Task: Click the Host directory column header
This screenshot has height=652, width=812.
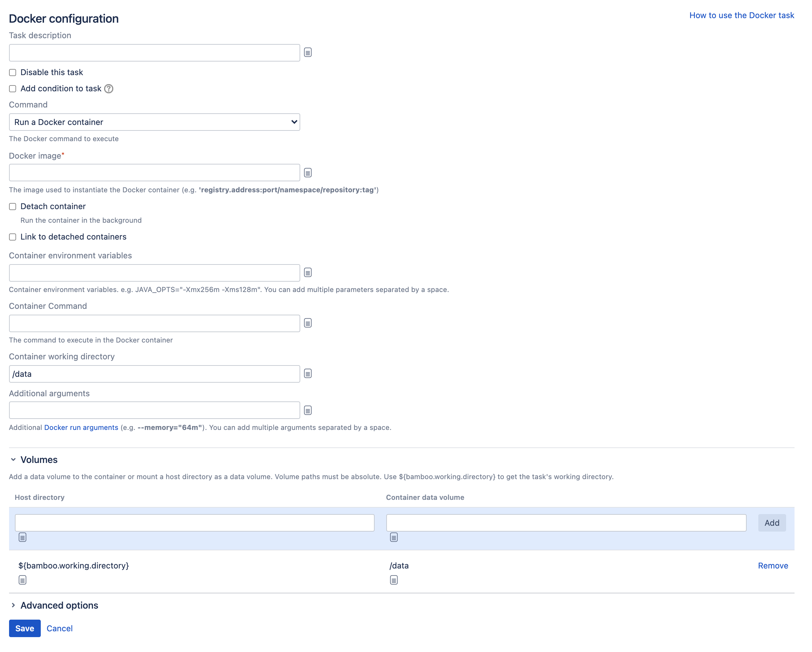Action: (x=39, y=497)
